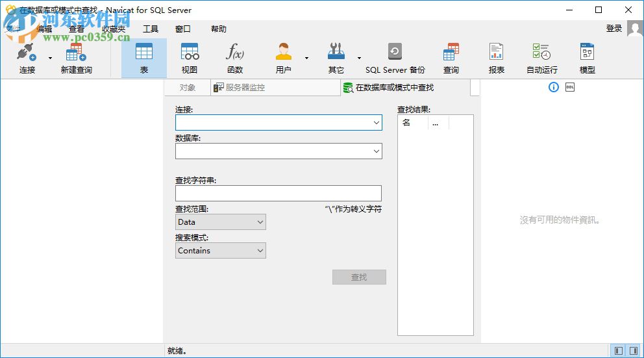Open New Query (新建查询) from toolbar

77,58
